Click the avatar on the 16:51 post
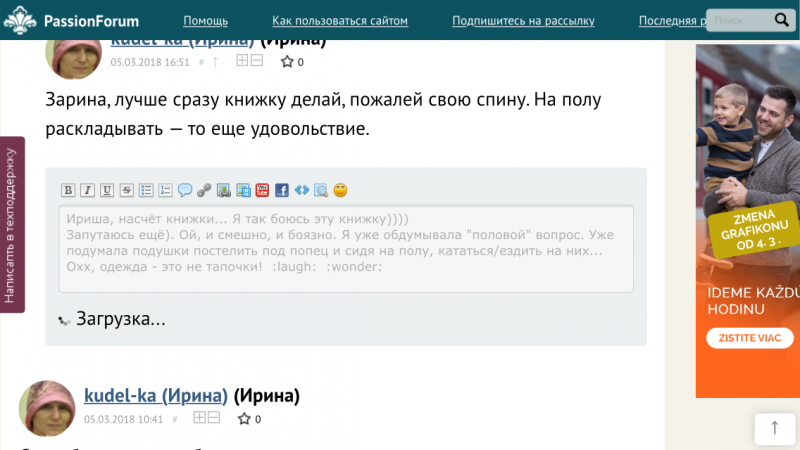The height and width of the screenshot is (450, 800). click(73, 59)
